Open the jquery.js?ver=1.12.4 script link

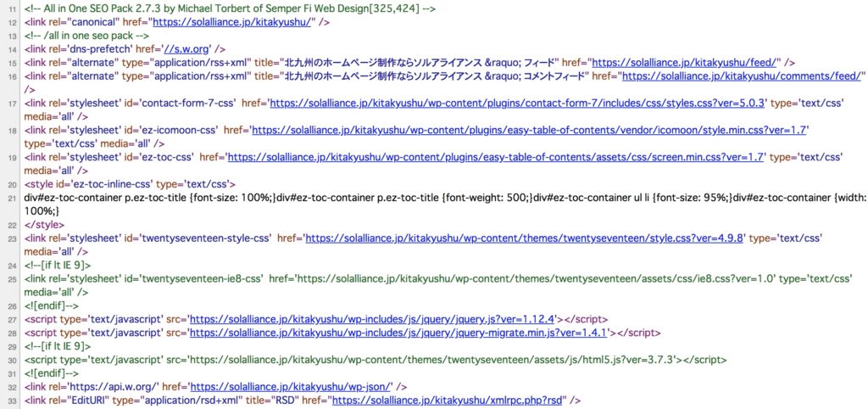tap(372, 320)
